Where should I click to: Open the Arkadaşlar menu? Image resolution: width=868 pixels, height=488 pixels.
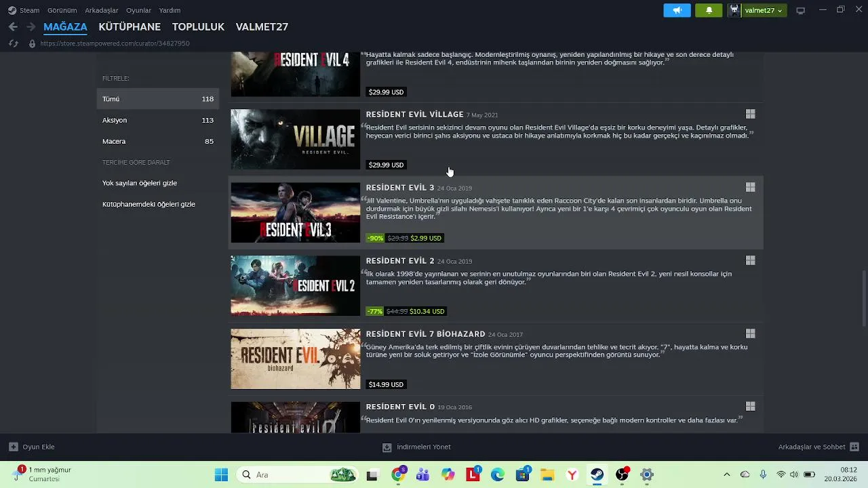102,10
